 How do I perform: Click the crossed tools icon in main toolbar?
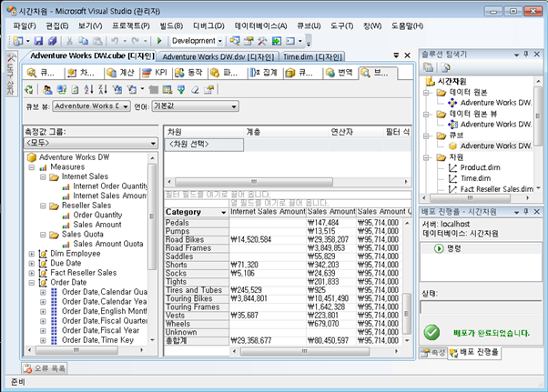tap(262, 41)
